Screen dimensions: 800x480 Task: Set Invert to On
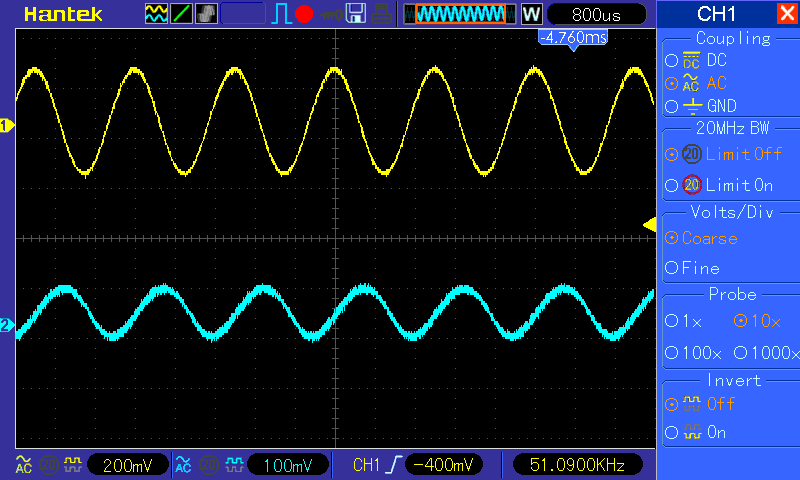click(x=671, y=433)
